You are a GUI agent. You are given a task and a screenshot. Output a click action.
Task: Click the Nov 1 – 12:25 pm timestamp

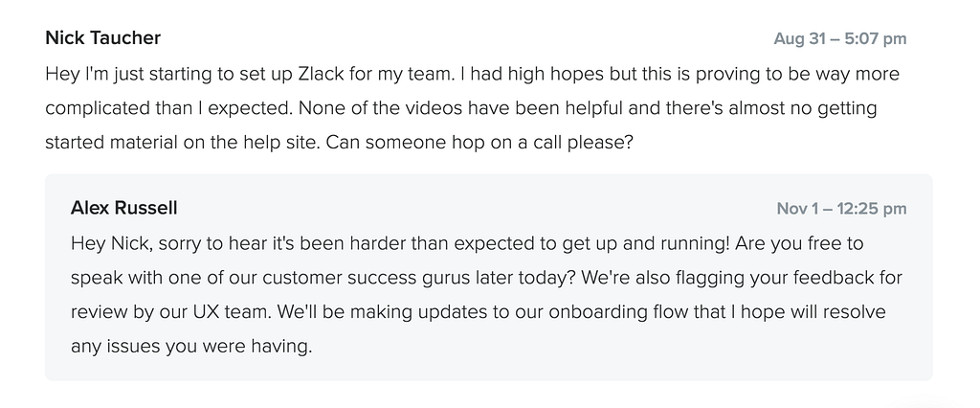pyautogui.click(x=841, y=209)
